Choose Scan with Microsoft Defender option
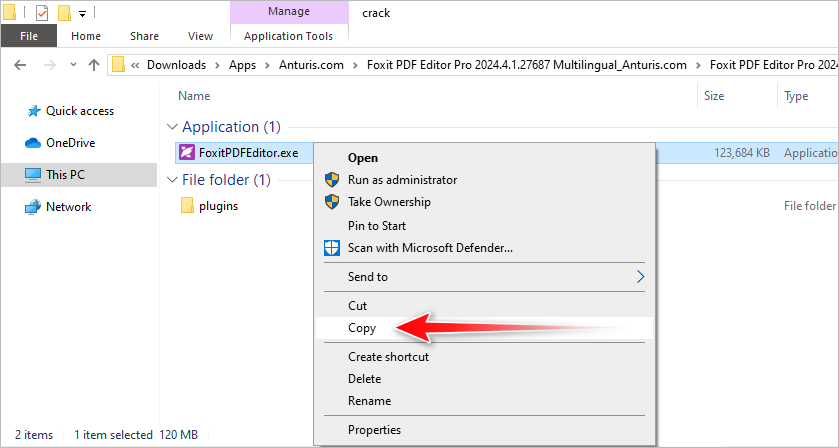 430,247
